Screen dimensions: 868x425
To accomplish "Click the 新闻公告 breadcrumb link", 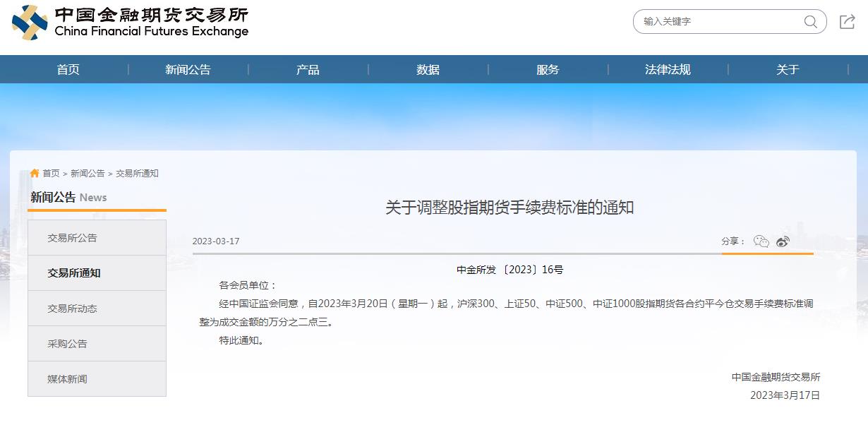I will pyautogui.click(x=88, y=173).
